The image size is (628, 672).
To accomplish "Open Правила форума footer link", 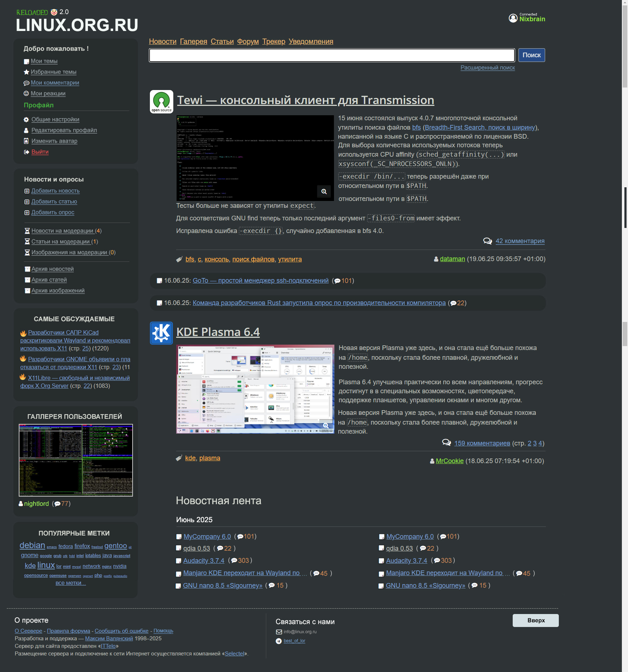I will 68,631.
